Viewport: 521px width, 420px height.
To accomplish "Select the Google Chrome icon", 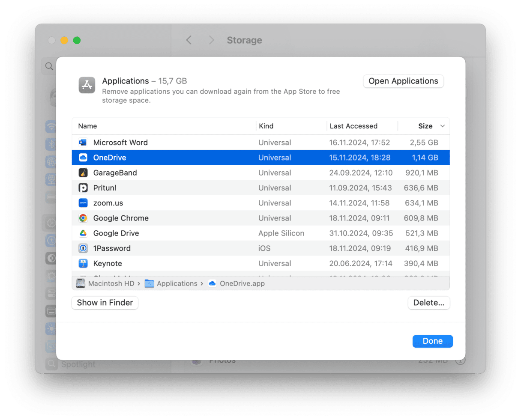I will click(x=83, y=218).
